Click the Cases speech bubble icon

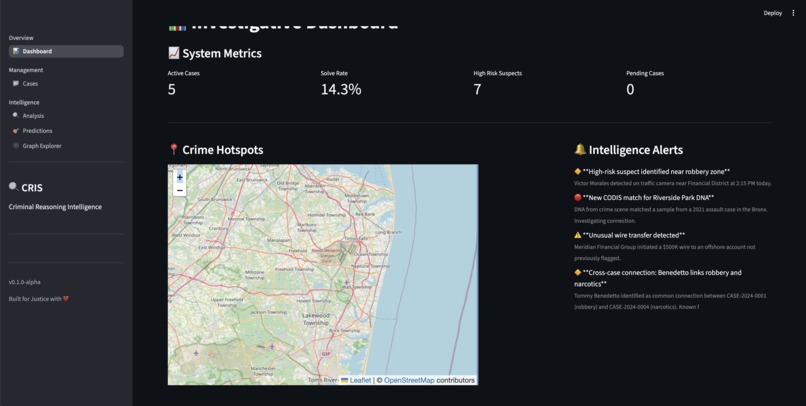tap(16, 83)
